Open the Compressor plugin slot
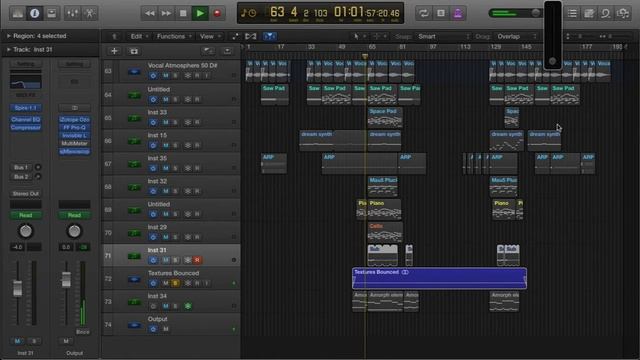 (26, 127)
